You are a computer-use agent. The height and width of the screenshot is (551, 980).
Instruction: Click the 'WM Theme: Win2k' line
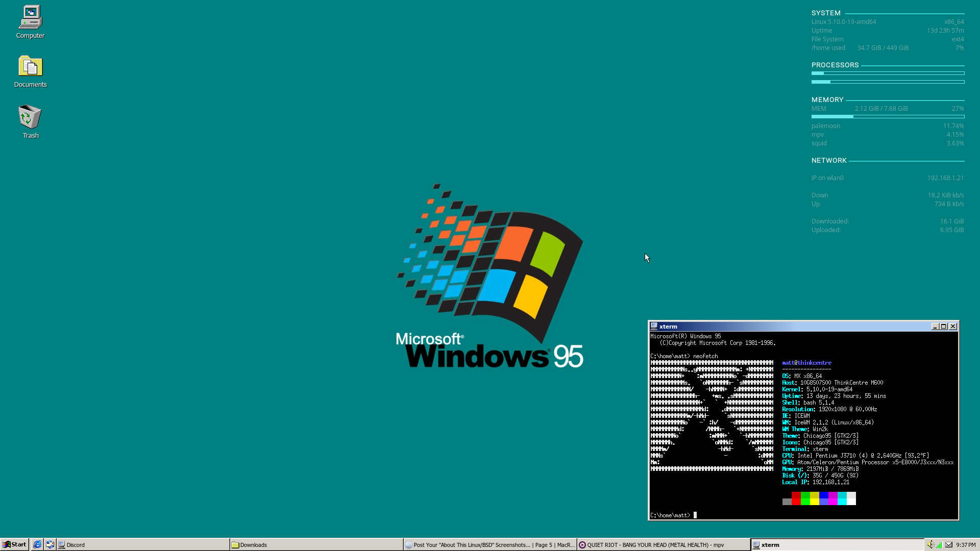805,429
